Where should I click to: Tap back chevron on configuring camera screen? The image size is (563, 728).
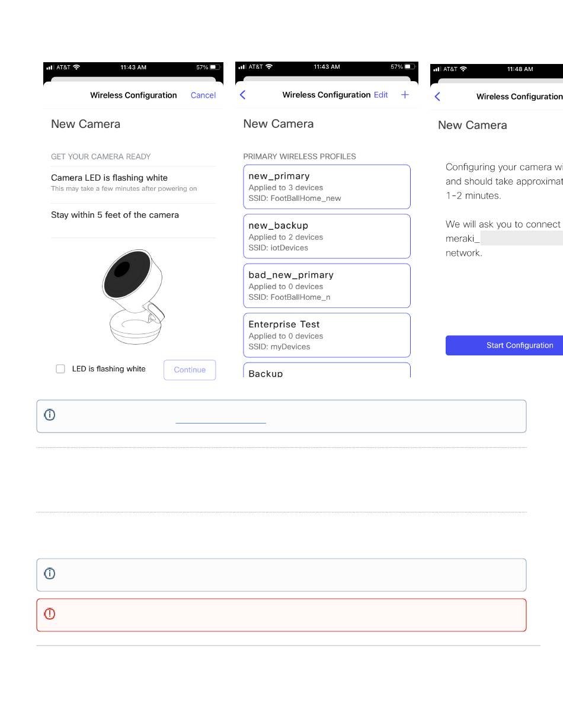click(x=437, y=97)
